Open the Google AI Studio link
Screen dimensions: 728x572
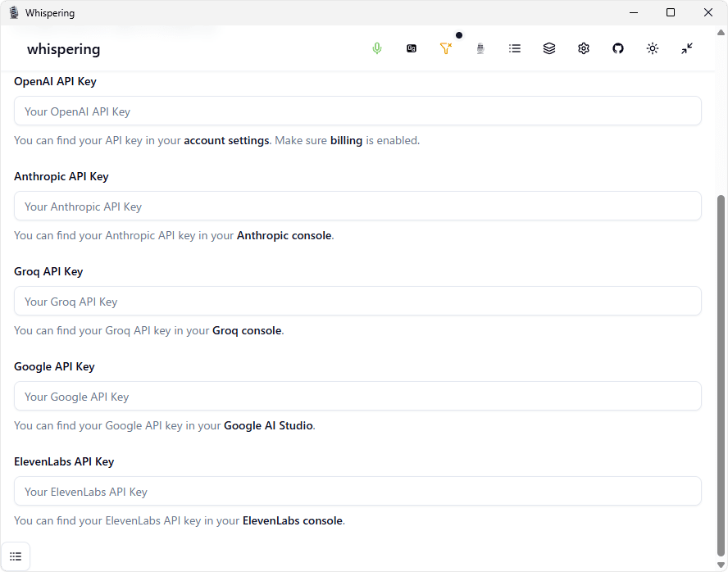tap(268, 426)
